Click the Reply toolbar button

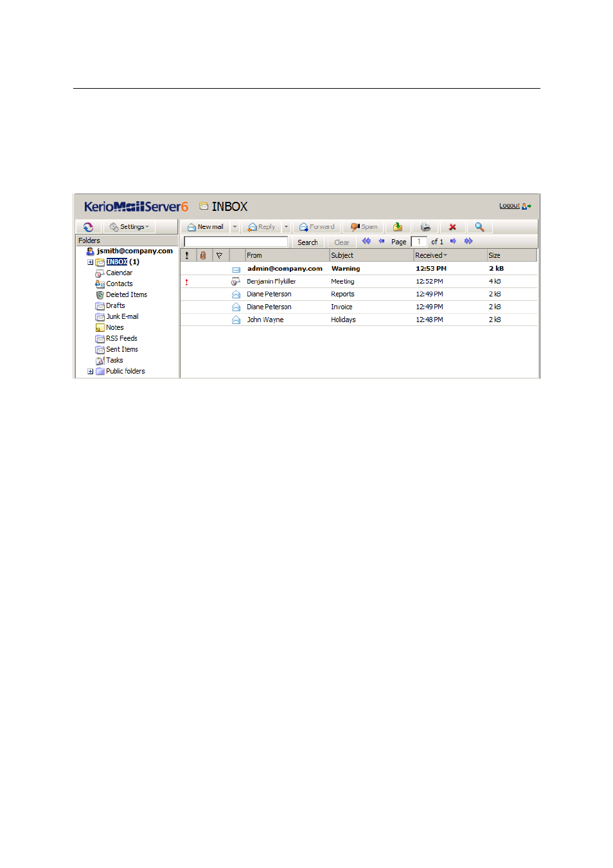coord(262,227)
